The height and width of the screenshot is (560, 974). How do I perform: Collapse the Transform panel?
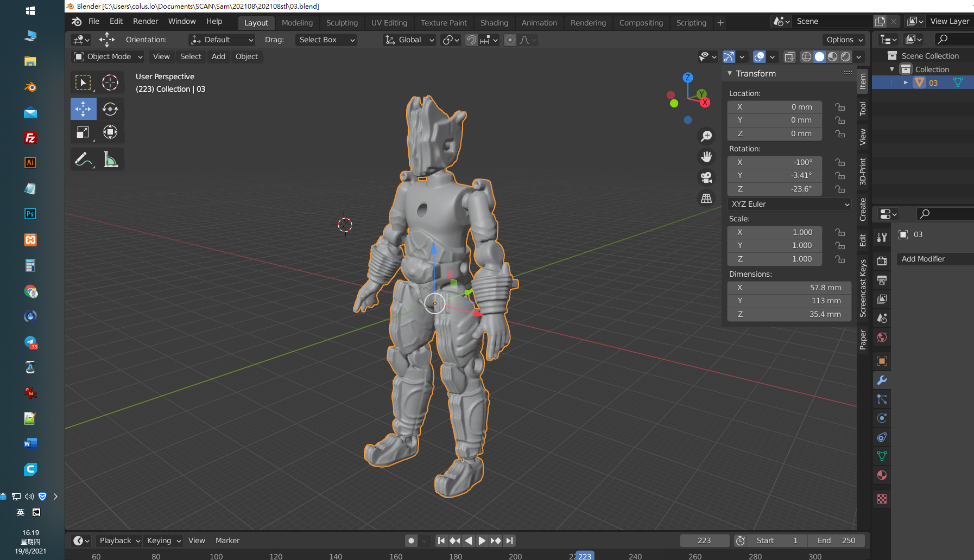[730, 73]
